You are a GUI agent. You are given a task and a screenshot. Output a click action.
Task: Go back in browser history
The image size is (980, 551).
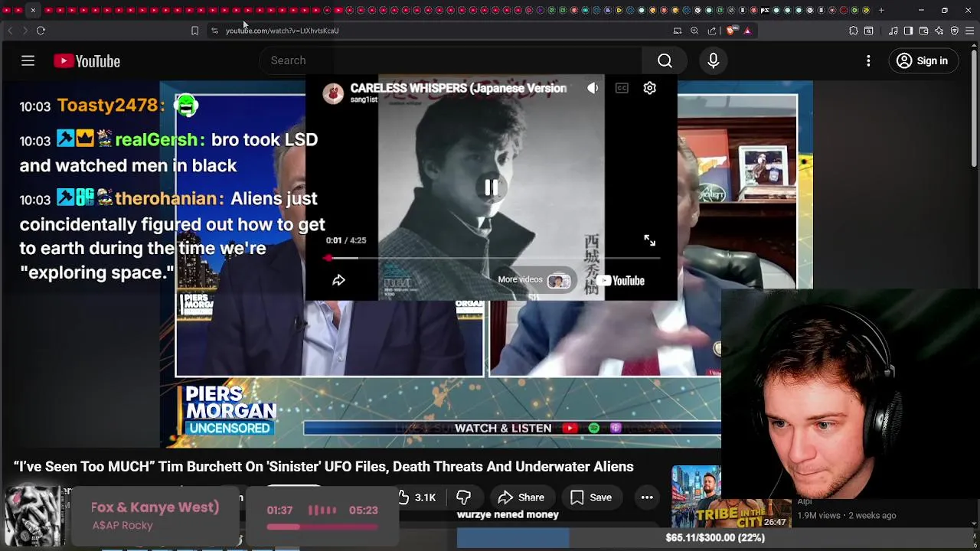pyautogui.click(x=10, y=31)
